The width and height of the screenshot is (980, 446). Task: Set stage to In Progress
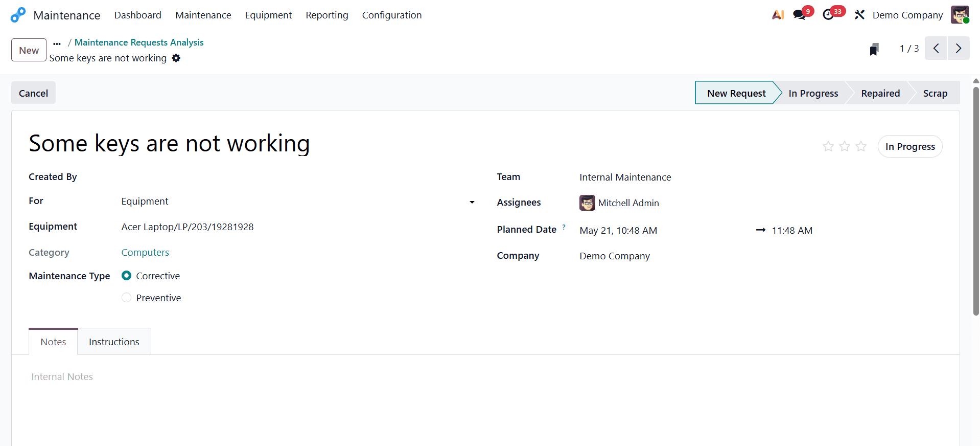point(813,93)
